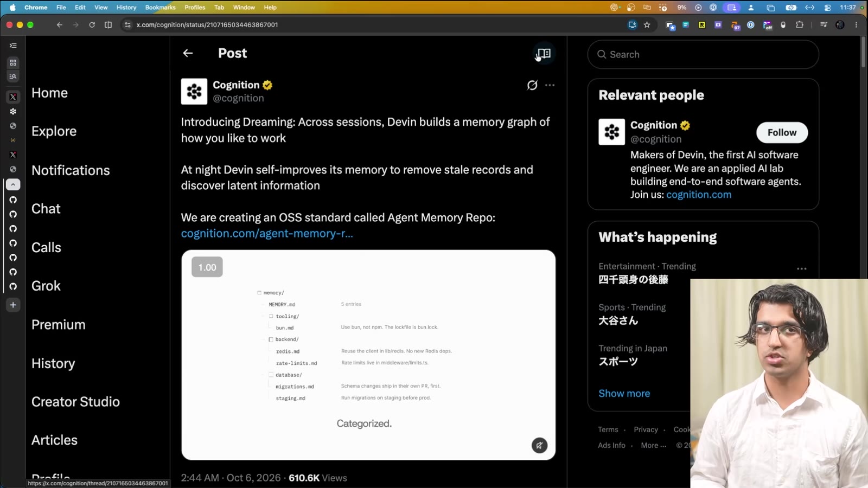The height and width of the screenshot is (488, 868).
Task: Follow the Cognition account
Action: tap(782, 133)
